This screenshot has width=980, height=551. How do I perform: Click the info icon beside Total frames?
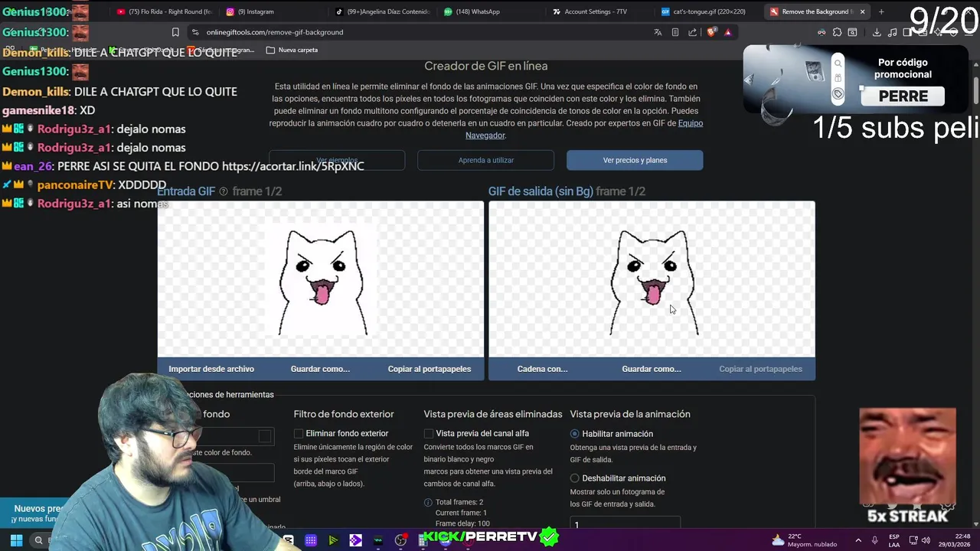428,502
